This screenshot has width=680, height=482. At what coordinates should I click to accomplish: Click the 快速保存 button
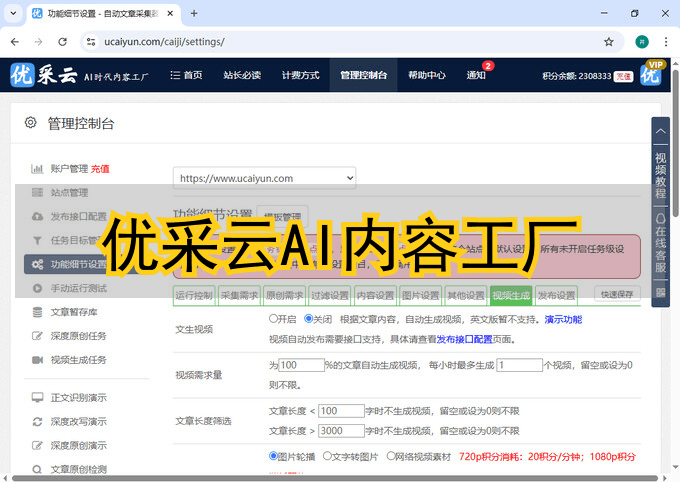point(617,295)
